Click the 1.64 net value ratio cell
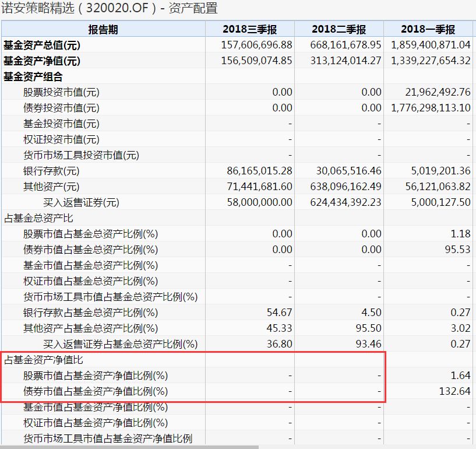The image size is (476, 449). click(460, 376)
